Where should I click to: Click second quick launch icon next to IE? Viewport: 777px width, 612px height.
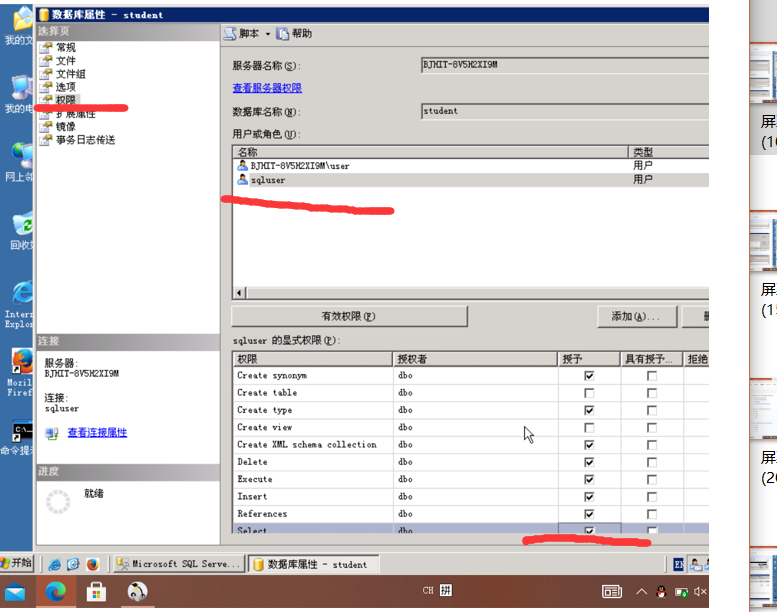(x=73, y=564)
